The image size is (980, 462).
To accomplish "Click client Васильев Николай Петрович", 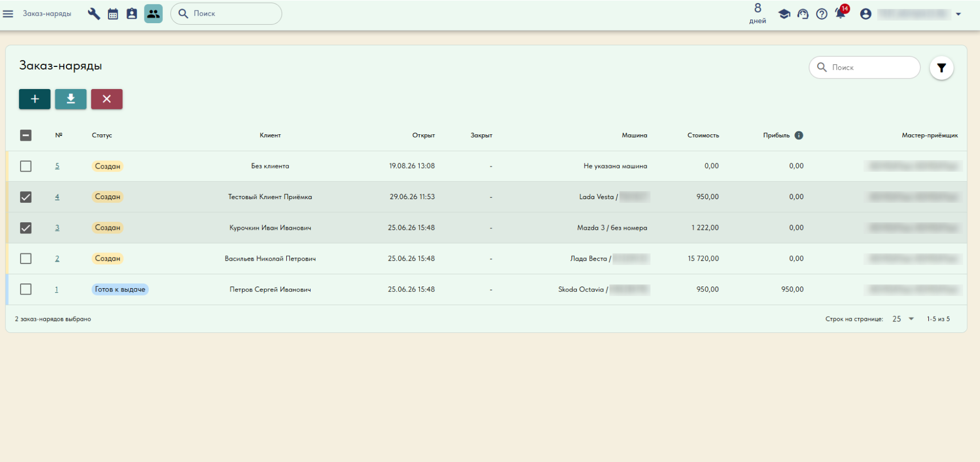I will [270, 259].
